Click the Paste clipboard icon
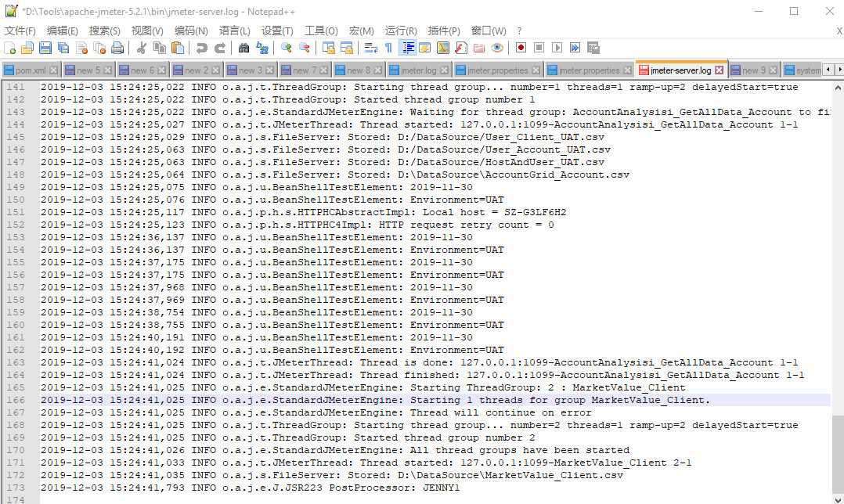The height and width of the screenshot is (504, 844). (178, 48)
